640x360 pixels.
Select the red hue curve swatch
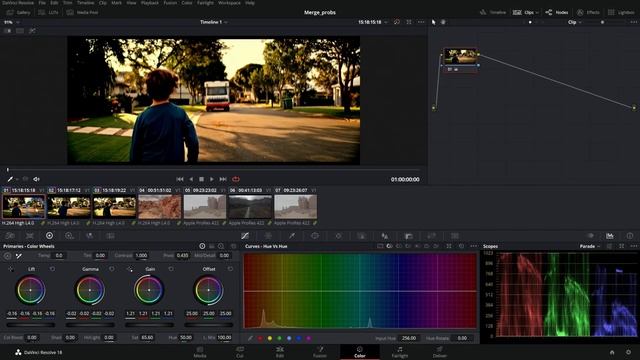(x=260, y=338)
